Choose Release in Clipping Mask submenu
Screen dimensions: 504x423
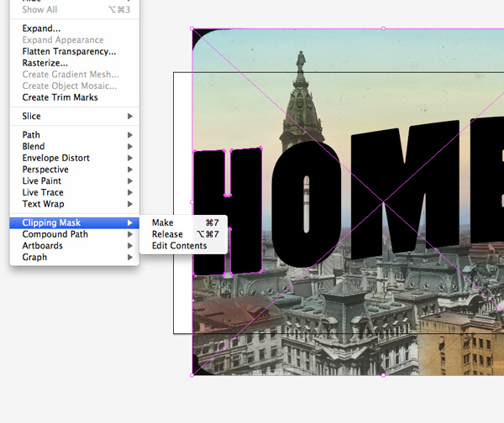tap(183, 234)
